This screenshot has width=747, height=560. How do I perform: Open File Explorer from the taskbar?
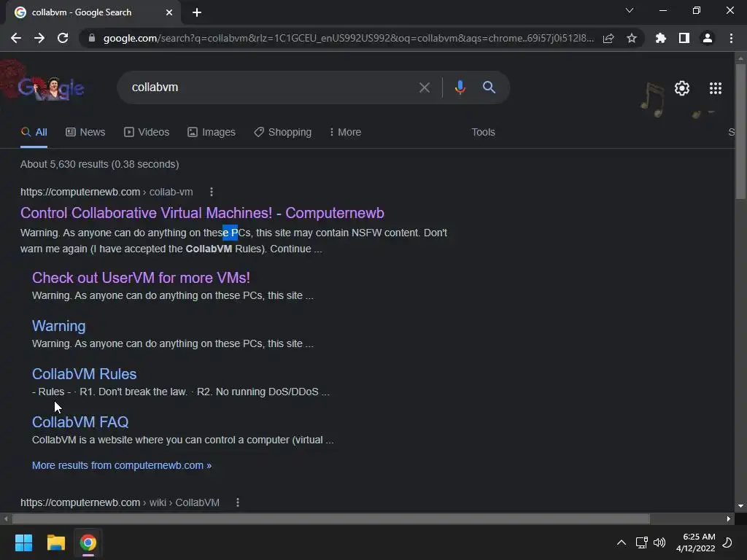55,542
